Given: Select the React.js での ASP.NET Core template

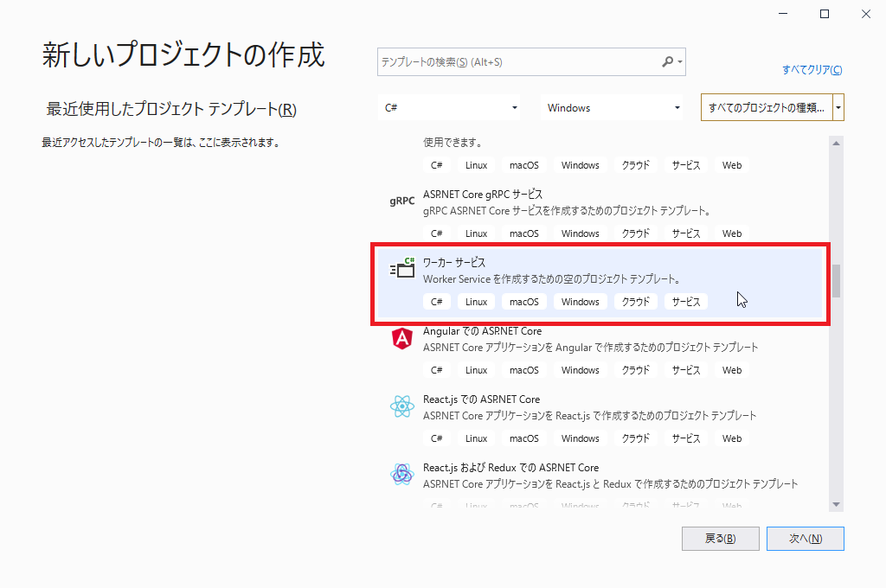Looking at the screenshot, I should tap(600, 419).
